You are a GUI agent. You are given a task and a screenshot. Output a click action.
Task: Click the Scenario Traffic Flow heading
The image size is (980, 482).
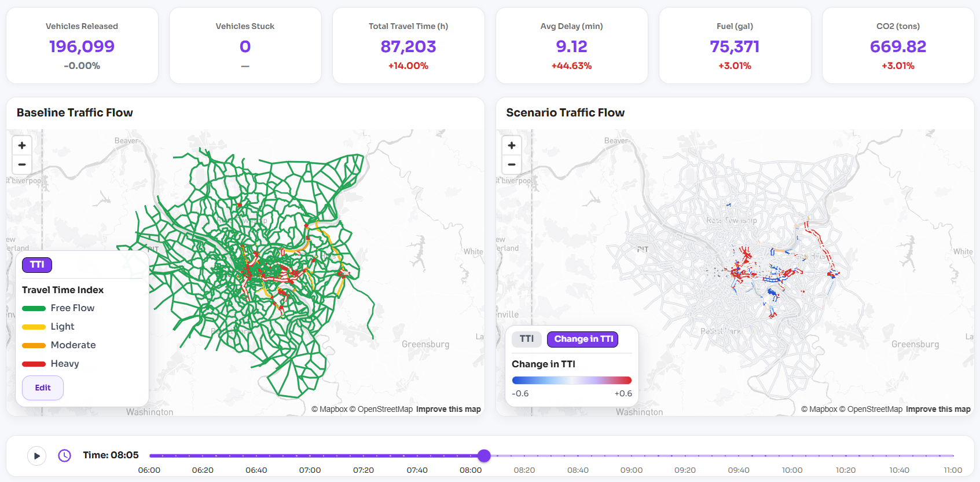[566, 112]
